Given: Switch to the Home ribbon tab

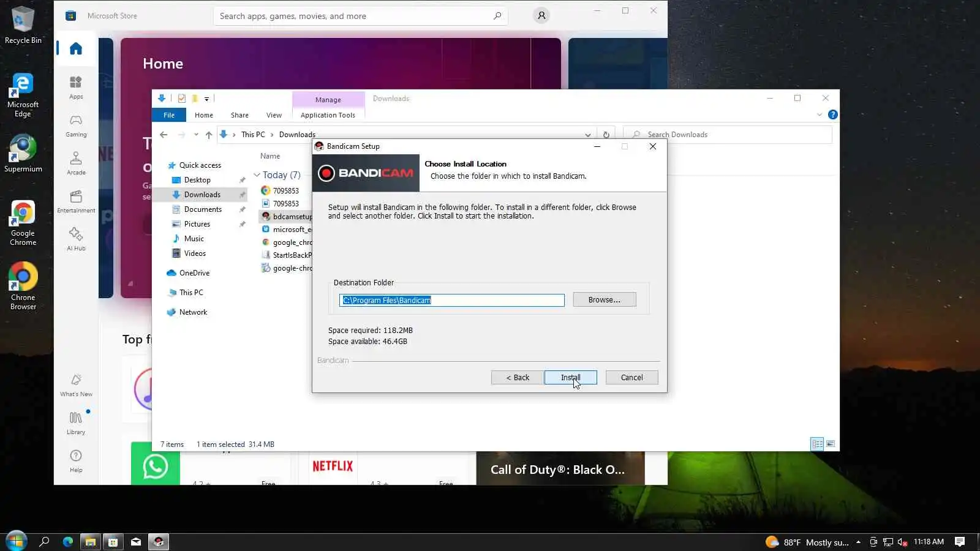Looking at the screenshot, I should (x=204, y=115).
